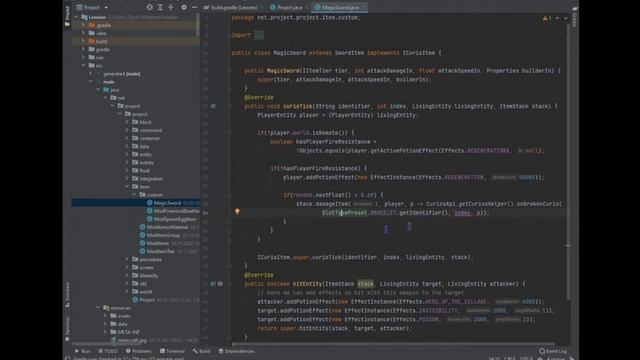Expand the run folder
The width and height of the screenshot is (640, 360).
click(84, 58)
